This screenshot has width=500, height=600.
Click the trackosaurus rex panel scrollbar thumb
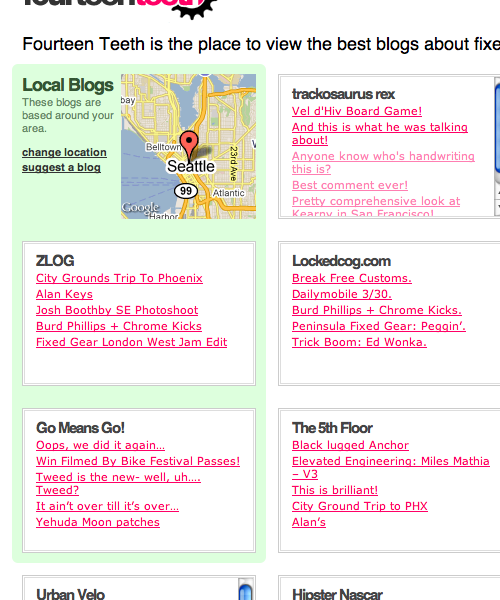497,128
